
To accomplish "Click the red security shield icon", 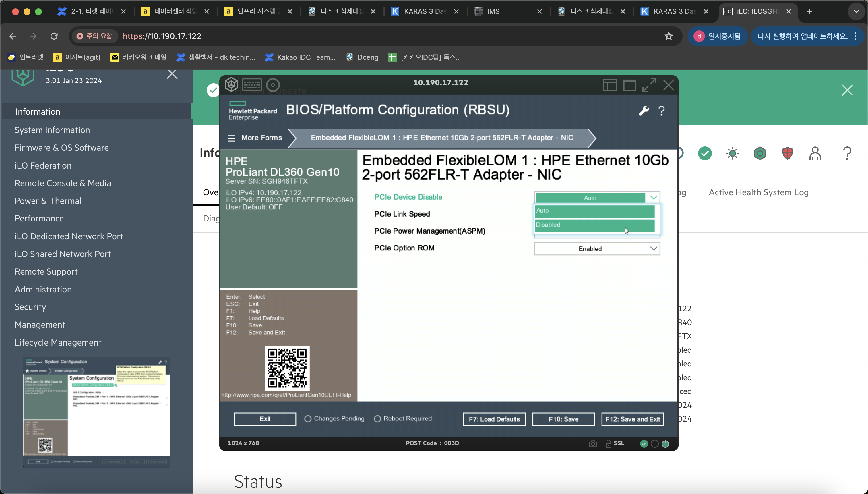I will 787,153.
